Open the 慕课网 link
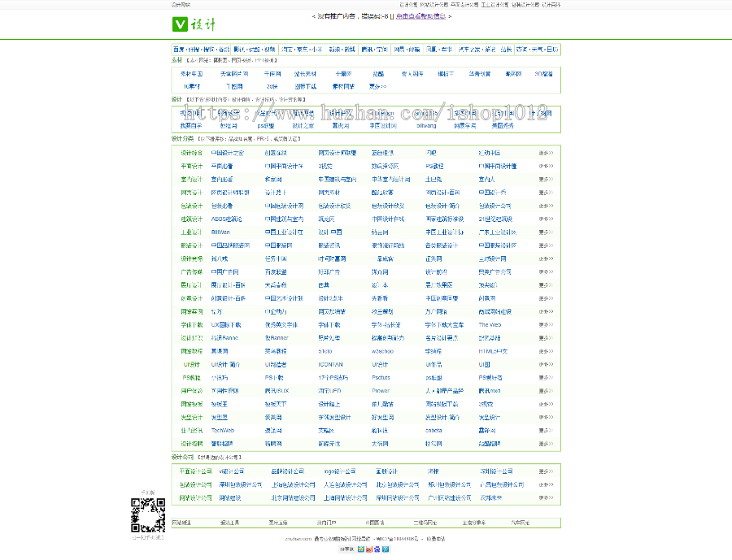 [220, 351]
